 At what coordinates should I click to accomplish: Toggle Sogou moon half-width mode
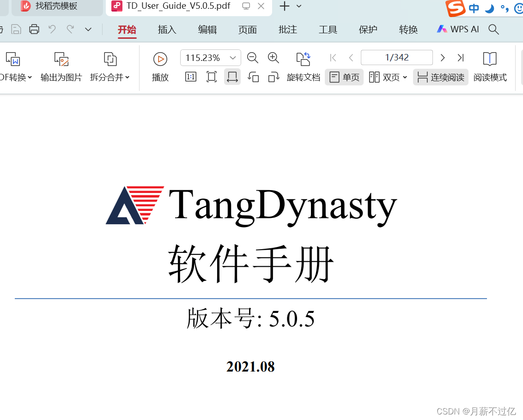(x=489, y=8)
